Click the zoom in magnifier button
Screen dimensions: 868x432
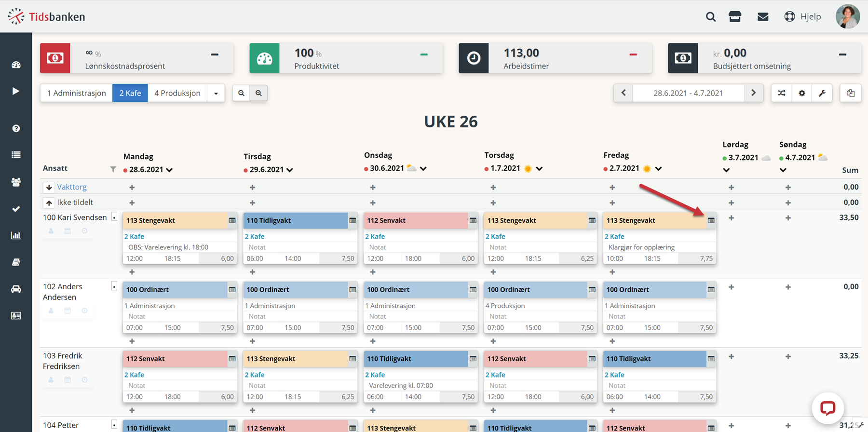pos(258,93)
